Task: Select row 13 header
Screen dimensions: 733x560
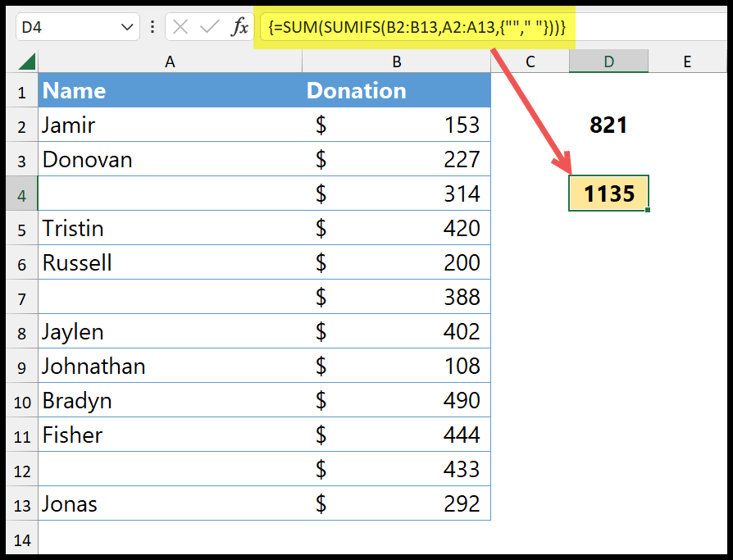Action: [22, 503]
